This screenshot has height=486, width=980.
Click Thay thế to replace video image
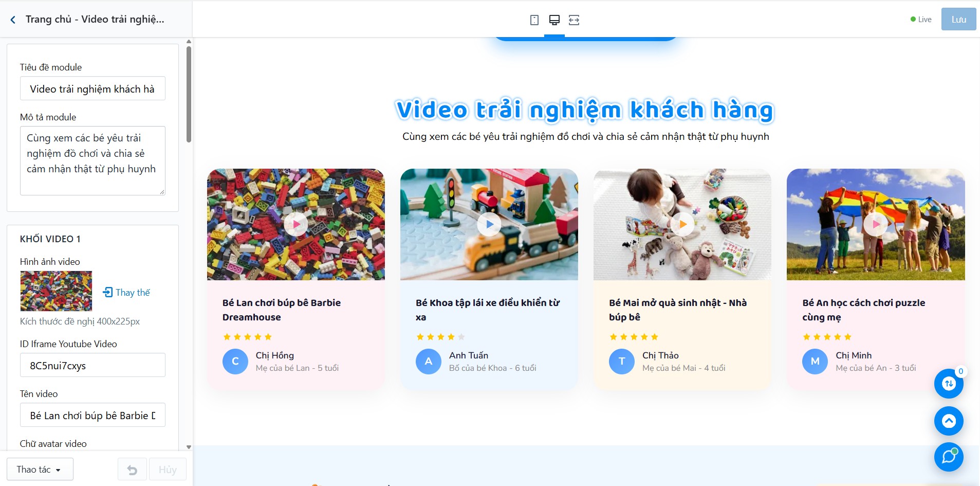pos(126,292)
